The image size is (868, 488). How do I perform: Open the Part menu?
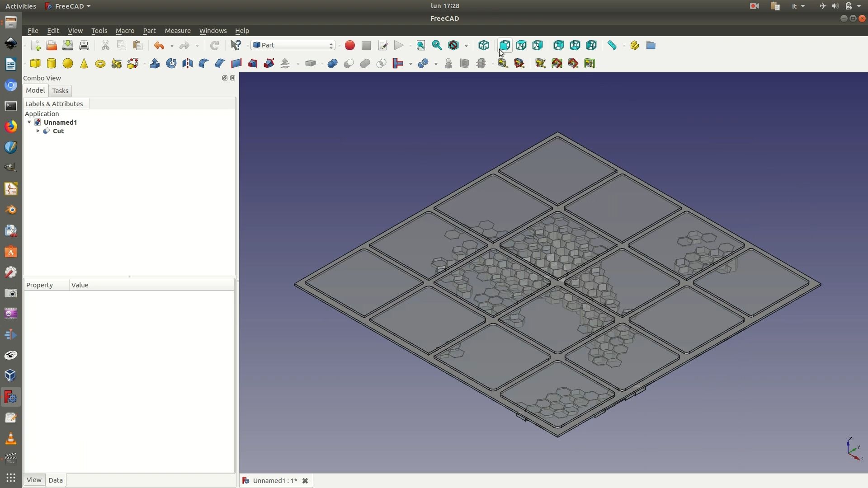tap(149, 31)
